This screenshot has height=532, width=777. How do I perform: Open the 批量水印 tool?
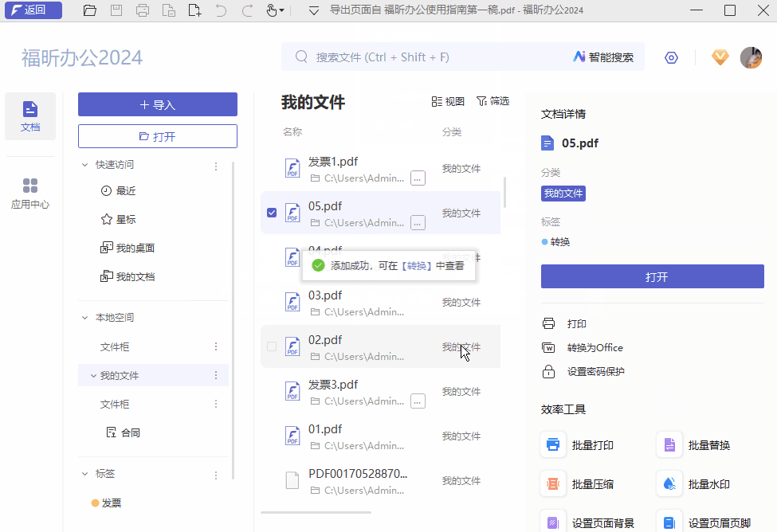[x=694, y=484]
